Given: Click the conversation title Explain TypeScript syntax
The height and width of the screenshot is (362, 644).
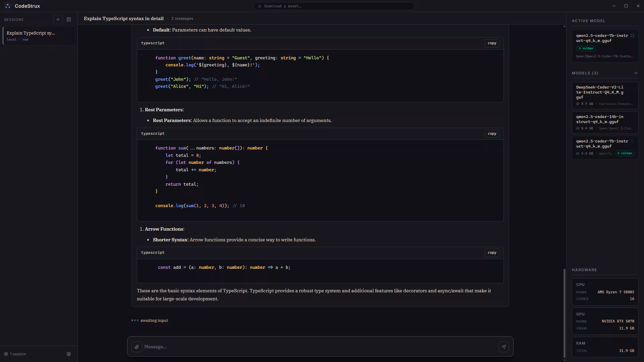Looking at the screenshot, I should [124, 18].
